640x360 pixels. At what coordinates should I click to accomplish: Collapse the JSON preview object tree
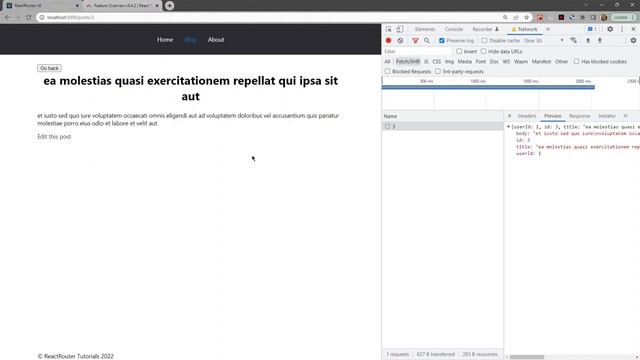click(509, 127)
